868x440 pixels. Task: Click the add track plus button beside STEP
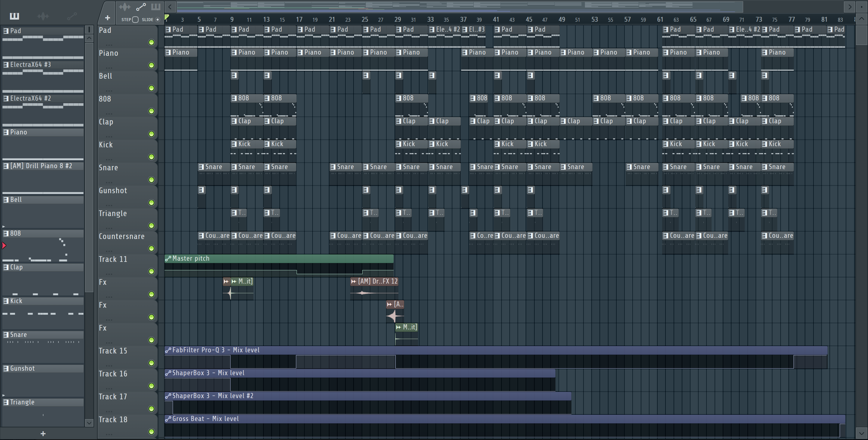click(x=108, y=17)
